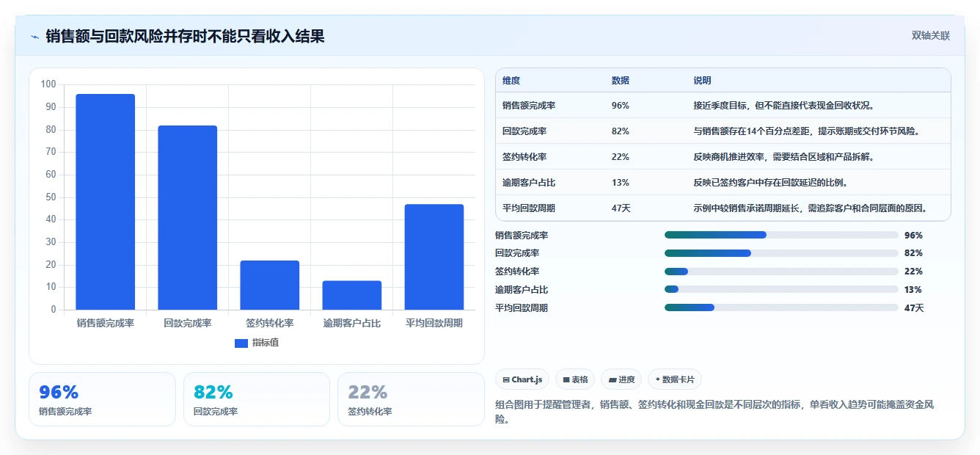980x455 pixels.
Task: Click the 平均回款周期 table row name
Action: click(x=529, y=208)
